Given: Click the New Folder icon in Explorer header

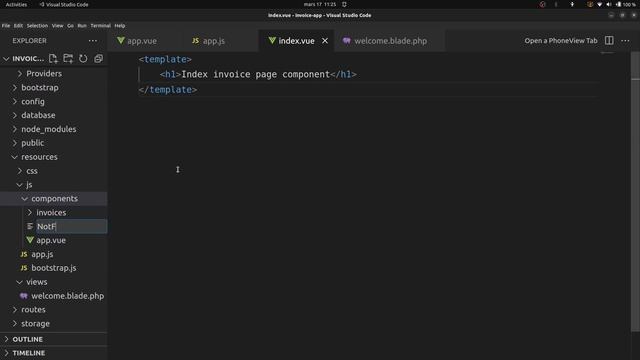Looking at the screenshot, I should tap(68, 59).
